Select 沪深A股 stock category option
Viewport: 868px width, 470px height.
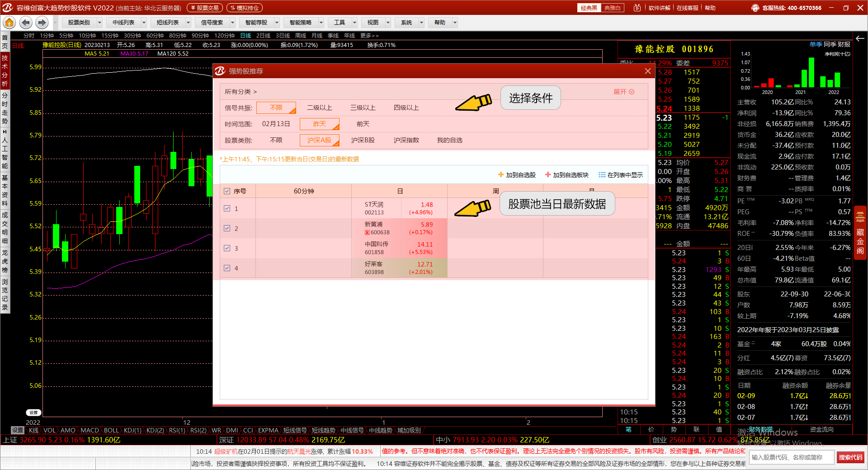point(320,140)
